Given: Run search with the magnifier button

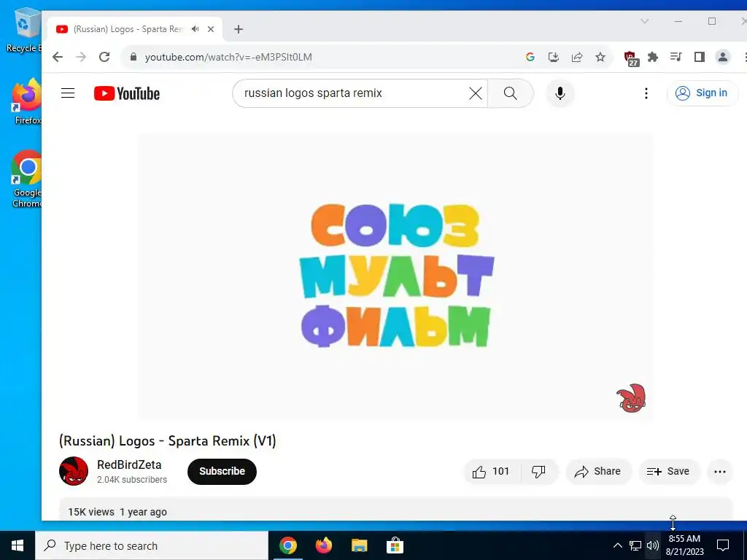Looking at the screenshot, I should [x=510, y=93].
